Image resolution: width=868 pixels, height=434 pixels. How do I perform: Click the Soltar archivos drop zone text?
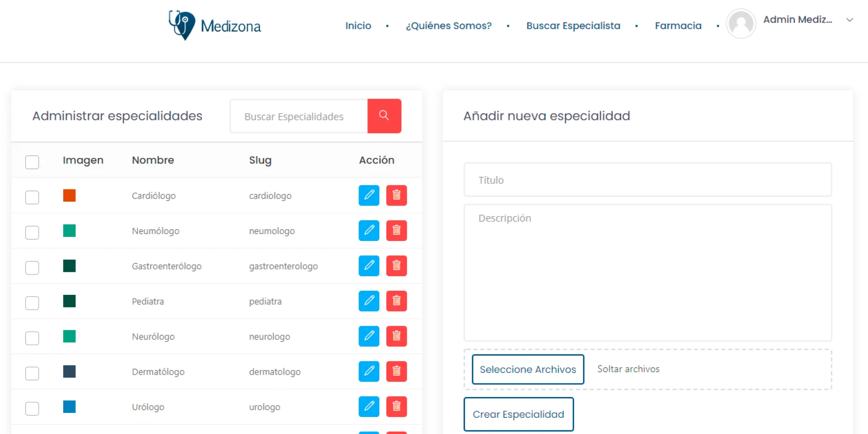click(x=628, y=369)
